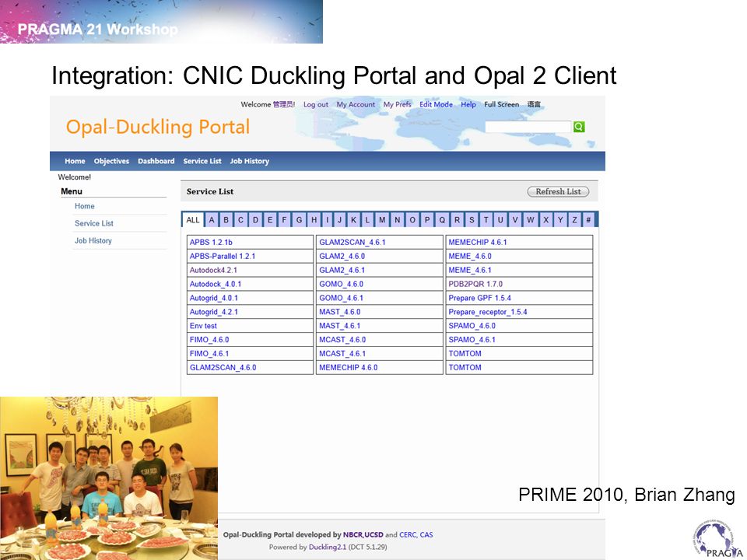
Task: Open the My Prefs link
Action: point(398,104)
